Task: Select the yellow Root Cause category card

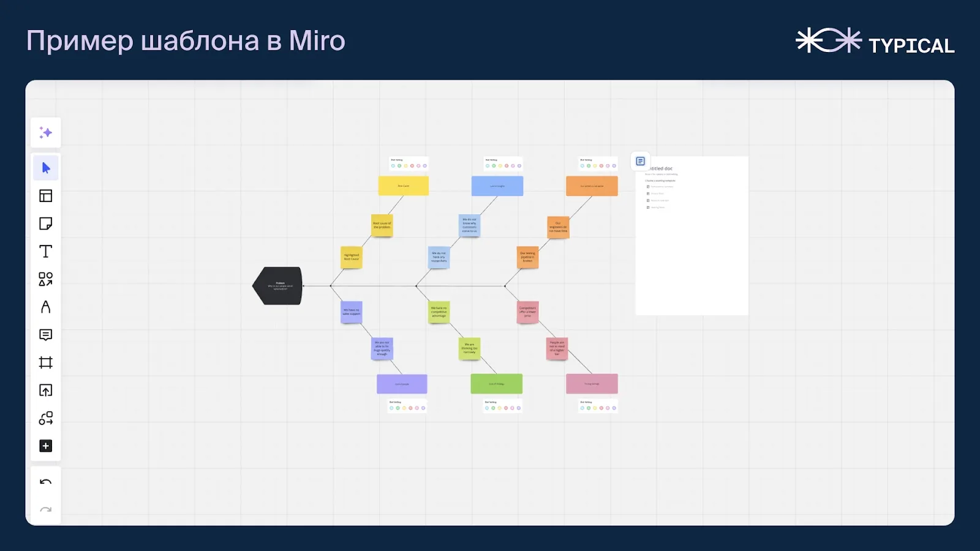Action: [403, 186]
